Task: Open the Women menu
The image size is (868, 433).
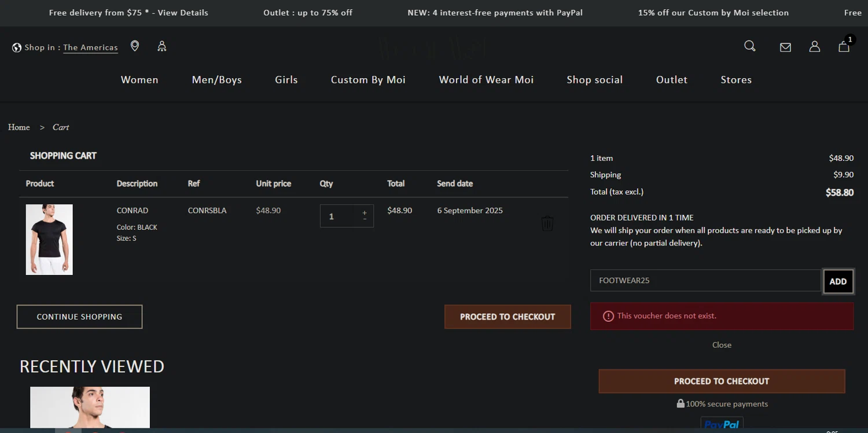Action: [139, 80]
